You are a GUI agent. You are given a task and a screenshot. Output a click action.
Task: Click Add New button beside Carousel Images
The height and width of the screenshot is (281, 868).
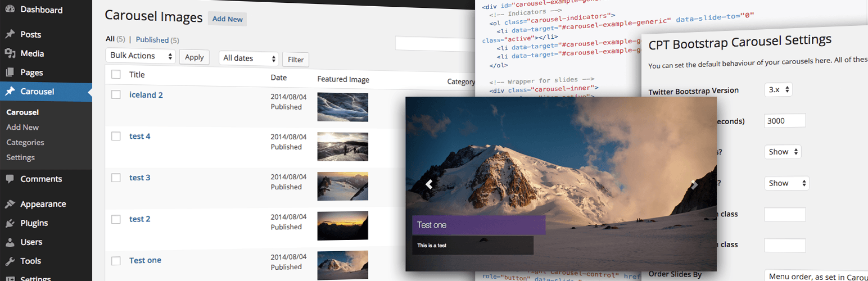pos(227,19)
